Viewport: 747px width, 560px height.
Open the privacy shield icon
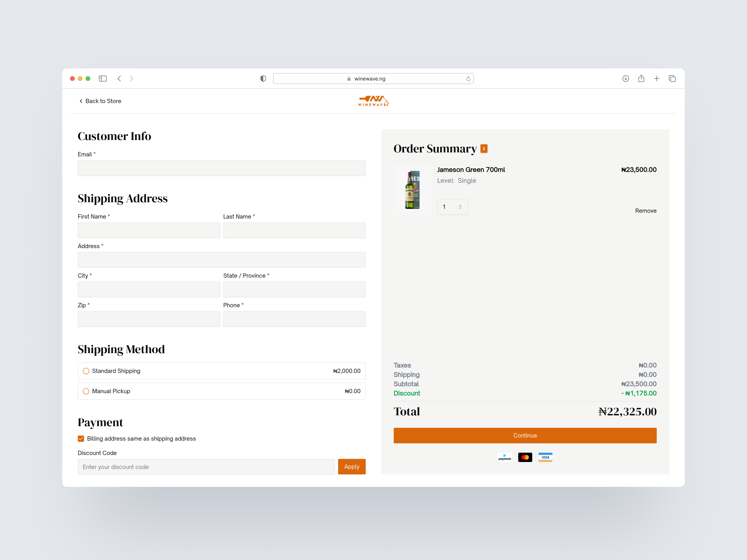[x=263, y=79]
